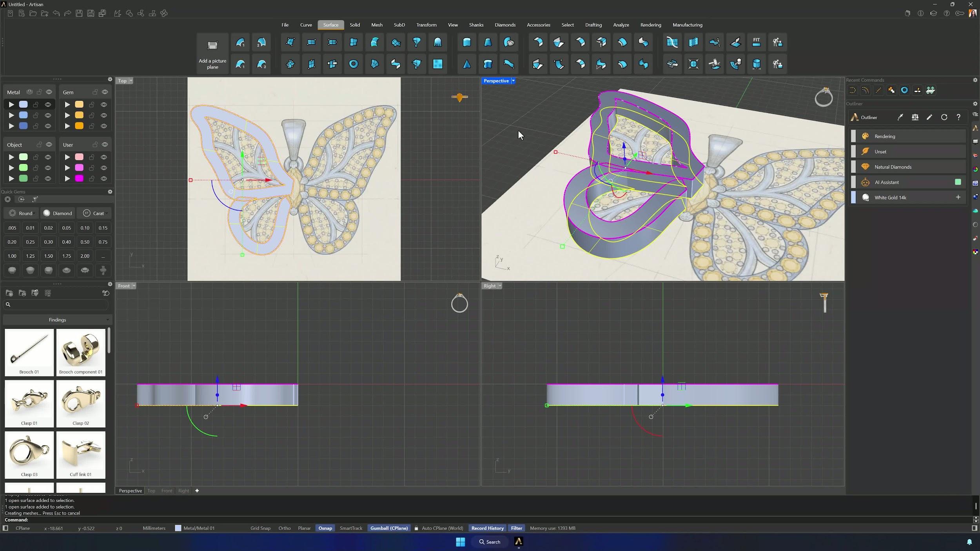Image resolution: width=980 pixels, height=551 pixels.
Task: Select the blue ring surface tool in the ribbon
Action: [x=353, y=64]
